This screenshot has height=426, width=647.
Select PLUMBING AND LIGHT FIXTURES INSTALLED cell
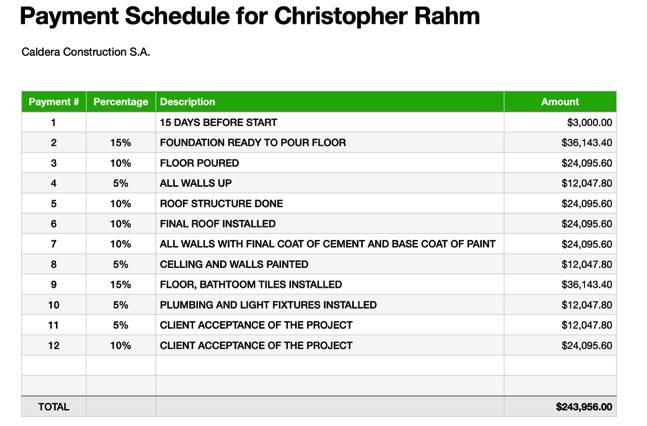329,305
